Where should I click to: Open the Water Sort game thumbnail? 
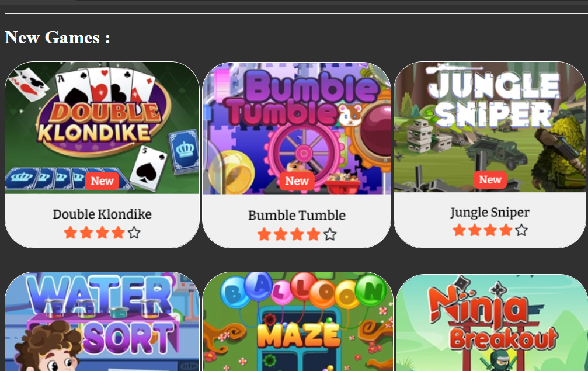click(x=102, y=322)
